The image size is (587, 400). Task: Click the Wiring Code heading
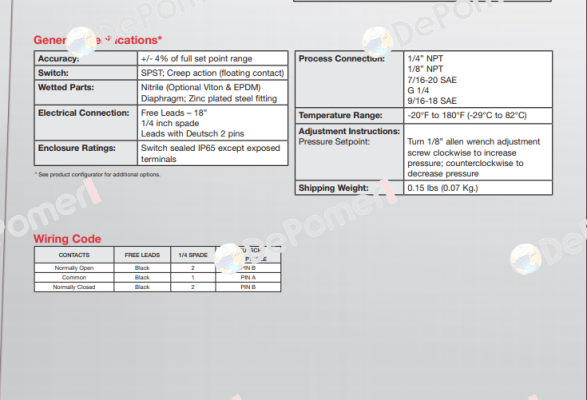(x=67, y=239)
